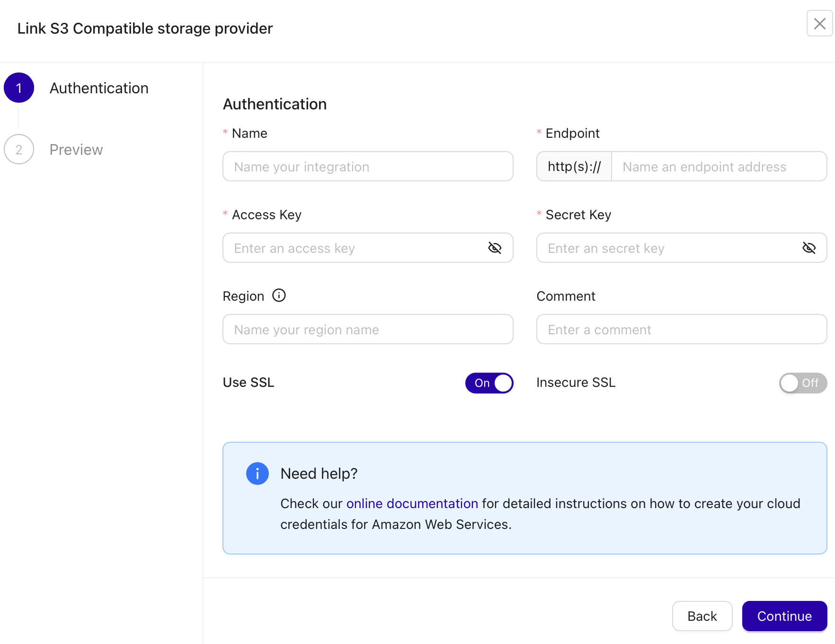Open the Region info tooltip

[x=279, y=295]
